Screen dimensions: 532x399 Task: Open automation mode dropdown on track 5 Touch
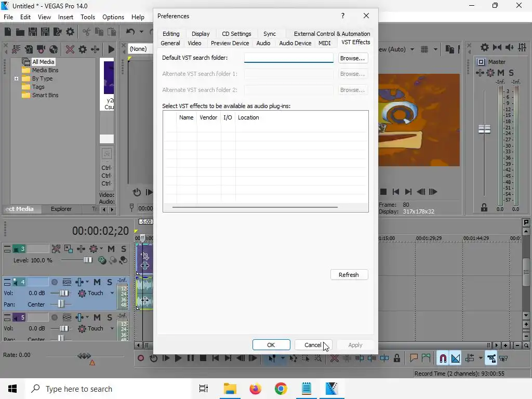[x=112, y=328]
